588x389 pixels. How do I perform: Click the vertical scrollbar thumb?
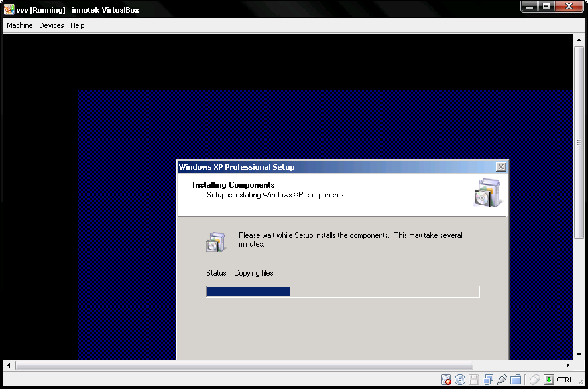point(579,142)
